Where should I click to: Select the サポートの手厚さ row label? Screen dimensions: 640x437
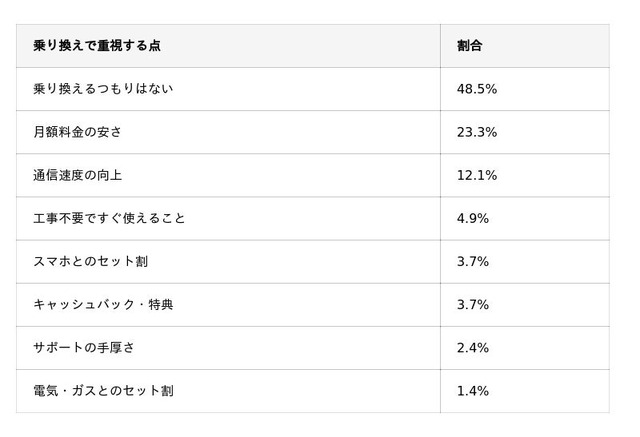point(84,348)
